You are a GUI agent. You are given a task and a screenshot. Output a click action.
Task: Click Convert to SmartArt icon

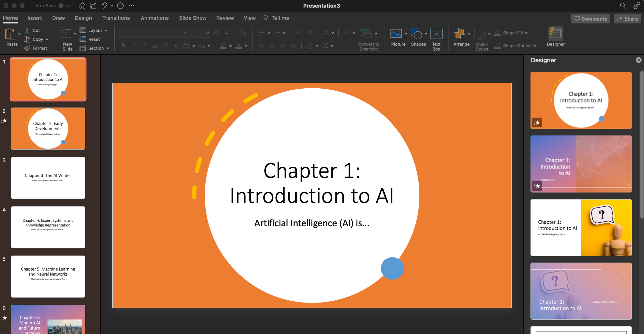[366, 33]
